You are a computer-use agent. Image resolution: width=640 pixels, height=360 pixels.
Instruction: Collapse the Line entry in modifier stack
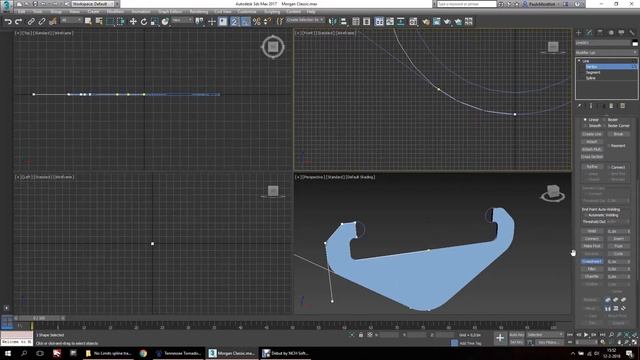(x=579, y=61)
